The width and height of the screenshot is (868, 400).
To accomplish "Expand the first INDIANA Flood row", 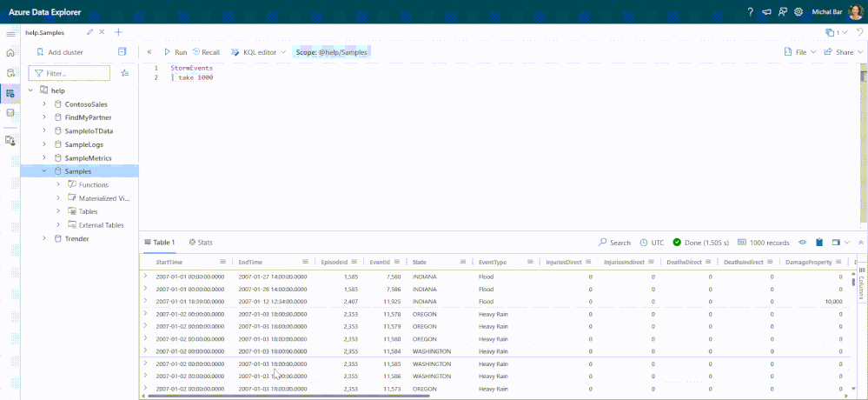I will (x=146, y=276).
